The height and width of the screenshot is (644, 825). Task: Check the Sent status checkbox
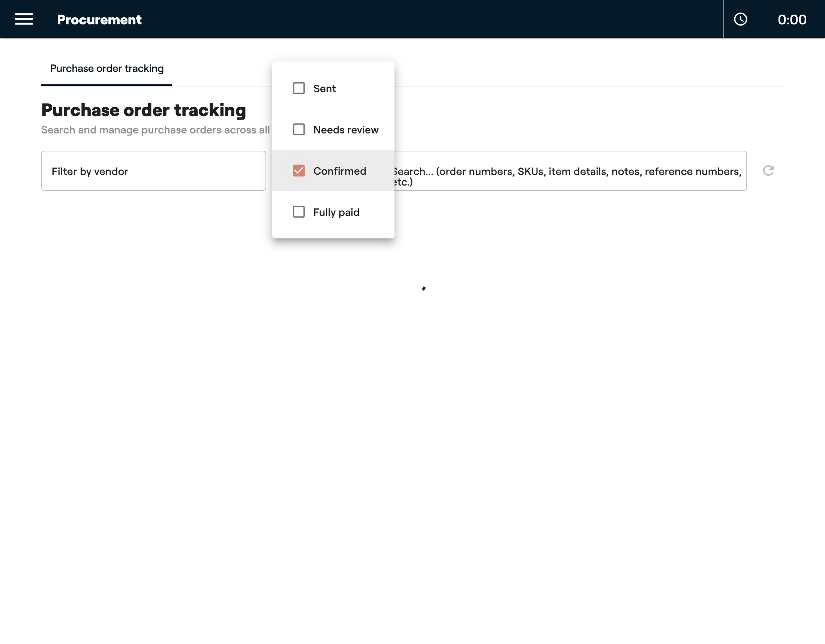(299, 88)
